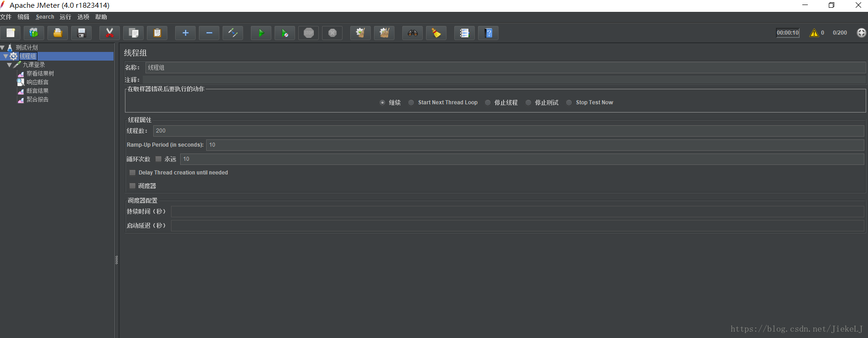This screenshot has height=338, width=868.
Task: Select the 停止测试 radio button
Action: click(528, 102)
